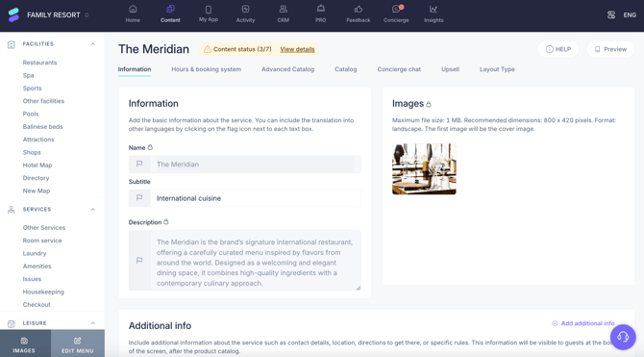Open the settings sliders icon near ENG
The image size is (644, 357).
click(x=611, y=14)
